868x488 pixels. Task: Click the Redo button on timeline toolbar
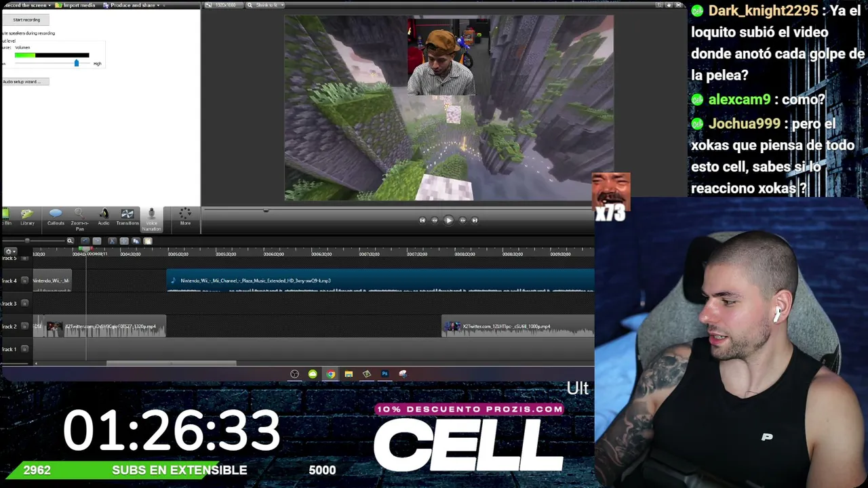97,241
